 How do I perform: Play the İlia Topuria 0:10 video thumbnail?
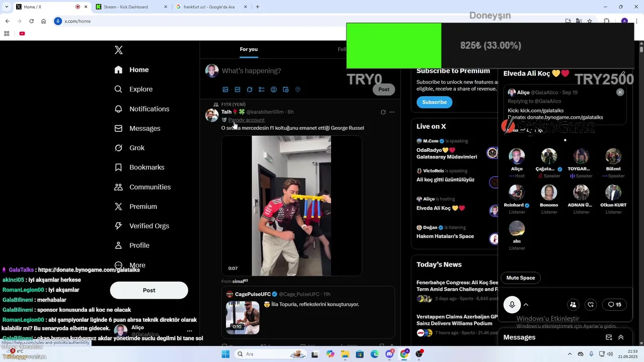pos(243,318)
